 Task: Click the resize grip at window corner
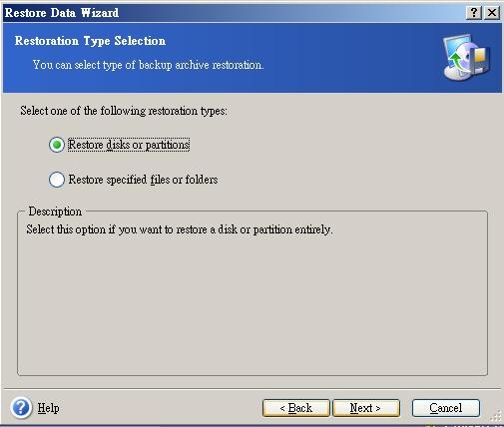coord(496,416)
